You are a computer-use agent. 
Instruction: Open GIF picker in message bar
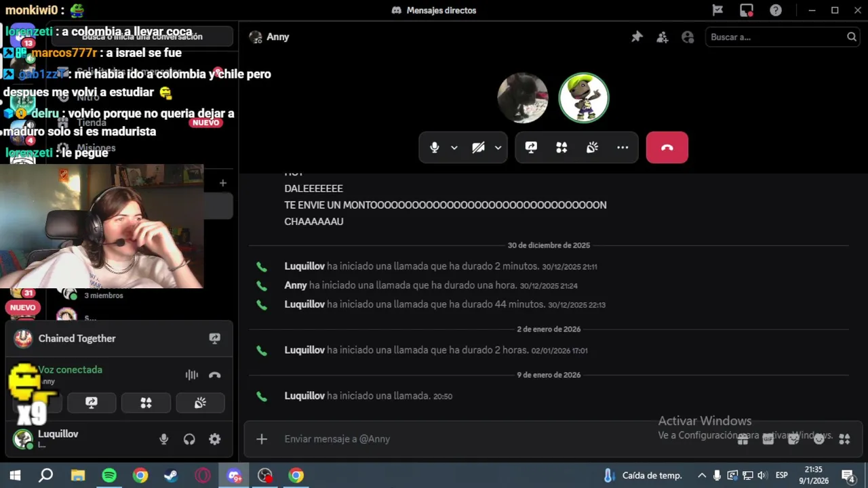[x=768, y=439]
